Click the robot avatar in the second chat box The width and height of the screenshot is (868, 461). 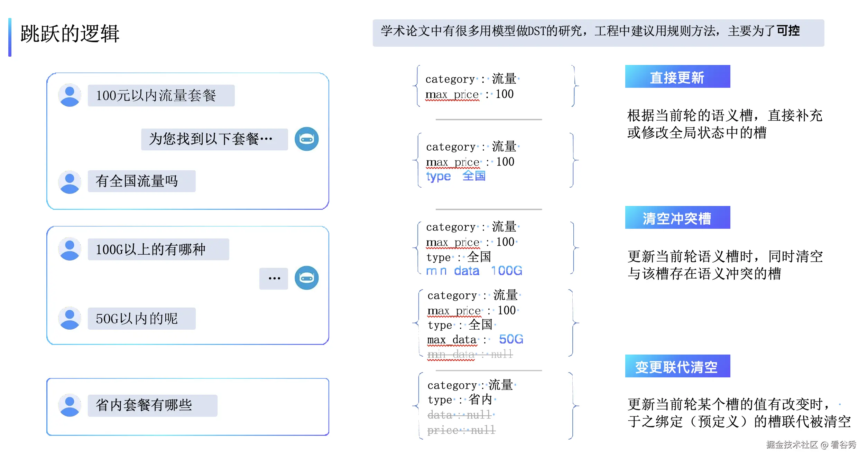click(307, 278)
